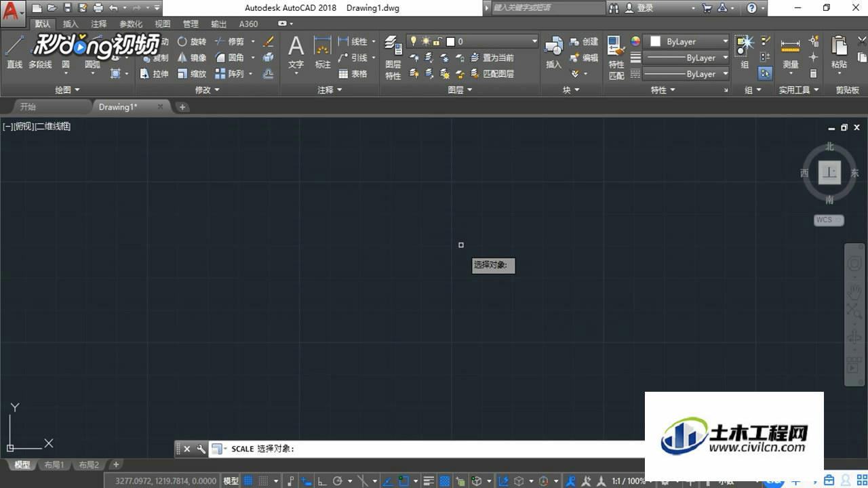Select the Line (直线) drawing tool
Image resolution: width=868 pixels, height=488 pixels.
coord(14,54)
